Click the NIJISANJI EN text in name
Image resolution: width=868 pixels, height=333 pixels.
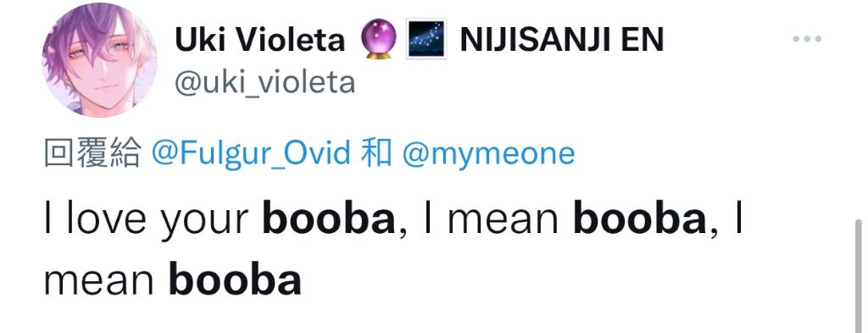tap(561, 40)
